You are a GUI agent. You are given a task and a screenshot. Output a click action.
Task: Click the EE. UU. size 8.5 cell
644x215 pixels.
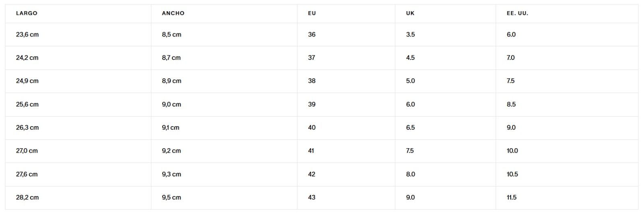tap(511, 104)
